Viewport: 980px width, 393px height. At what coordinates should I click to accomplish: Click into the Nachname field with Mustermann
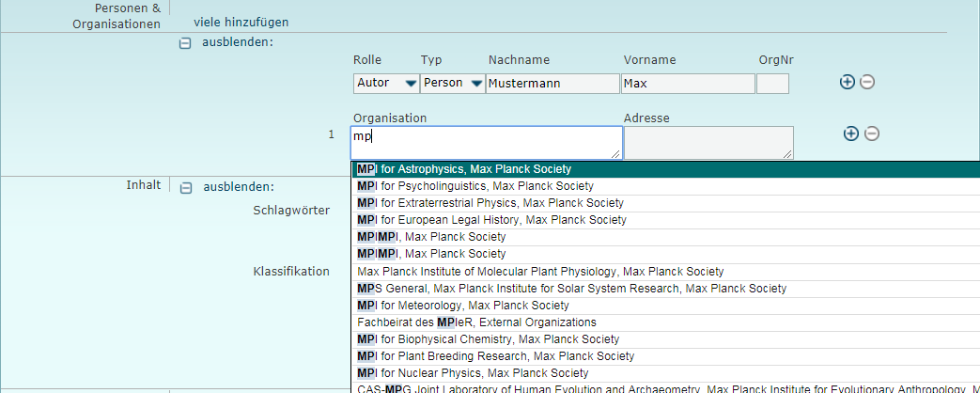[552, 84]
